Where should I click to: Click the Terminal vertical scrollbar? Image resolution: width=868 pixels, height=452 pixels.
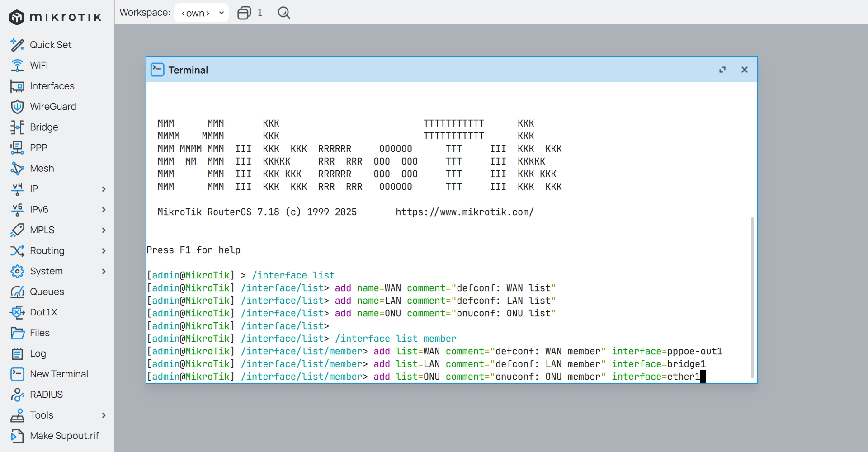(x=752, y=297)
